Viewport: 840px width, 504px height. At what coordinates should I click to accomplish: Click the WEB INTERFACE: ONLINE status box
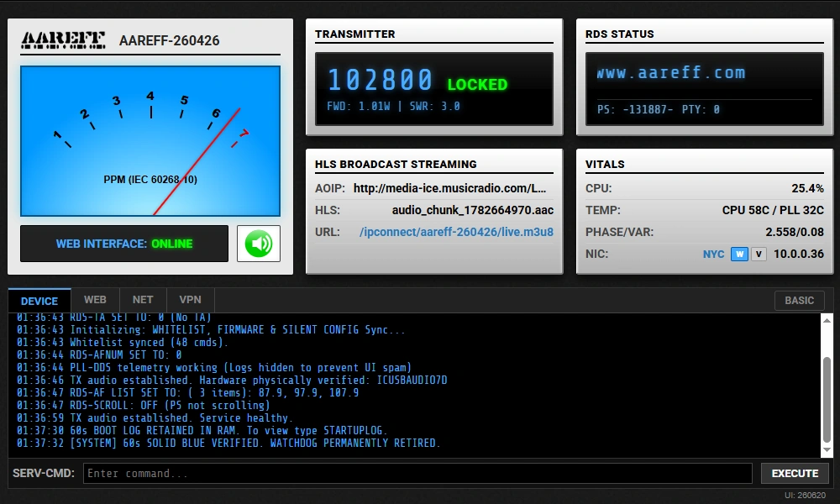coord(124,244)
